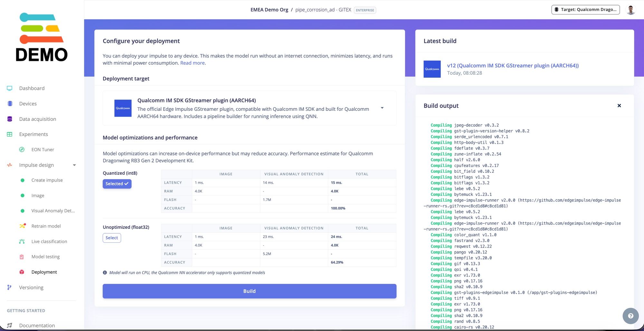Image resolution: width=644 pixels, height=331 pixels.
Task: Click the Data acquisition database icon
Action: pyautogui.click(x=10, y=119)
